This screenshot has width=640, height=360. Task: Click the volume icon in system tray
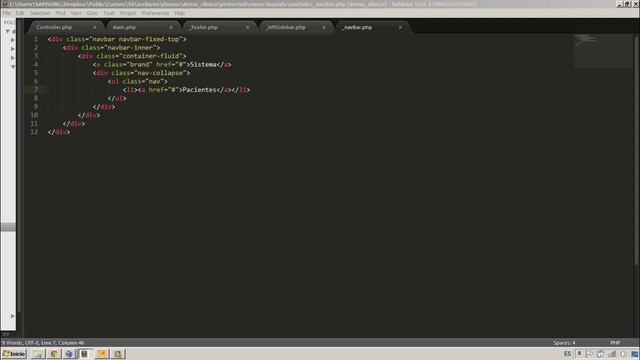click(x=623, y=354)
